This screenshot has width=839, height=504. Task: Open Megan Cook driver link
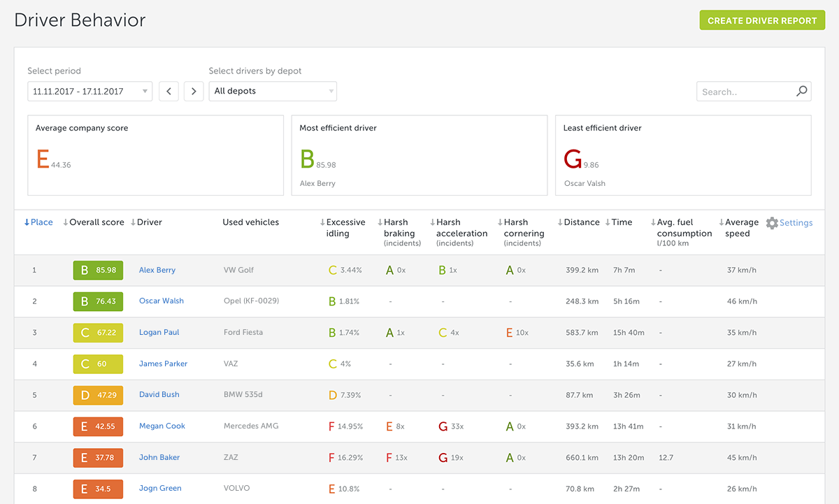(x=162, y=426)
